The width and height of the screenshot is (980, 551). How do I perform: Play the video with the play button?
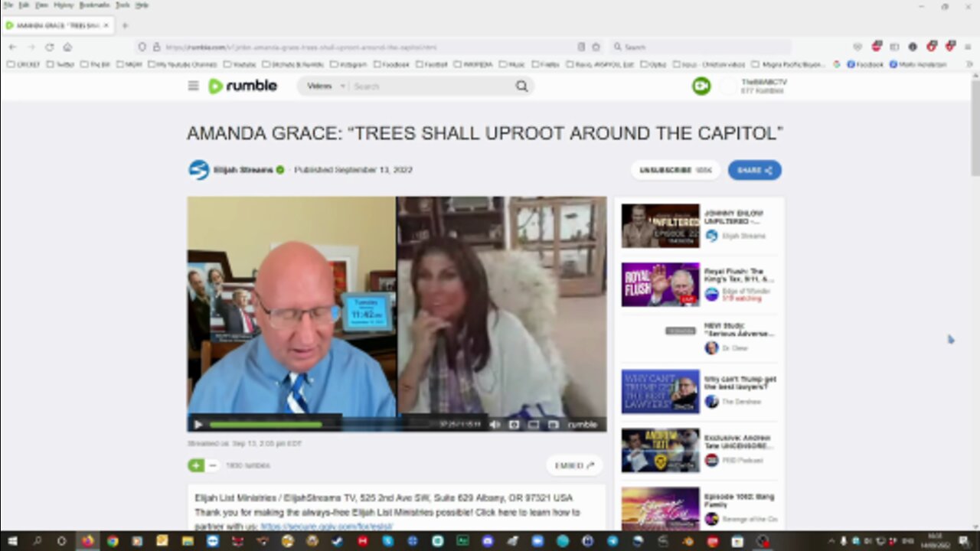pyautogui.click(x=198, y=424)
